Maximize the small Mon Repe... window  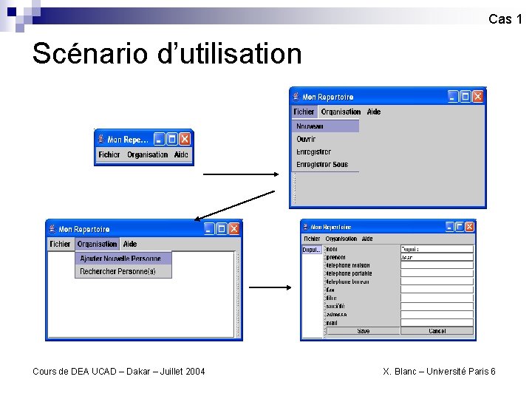172,139
